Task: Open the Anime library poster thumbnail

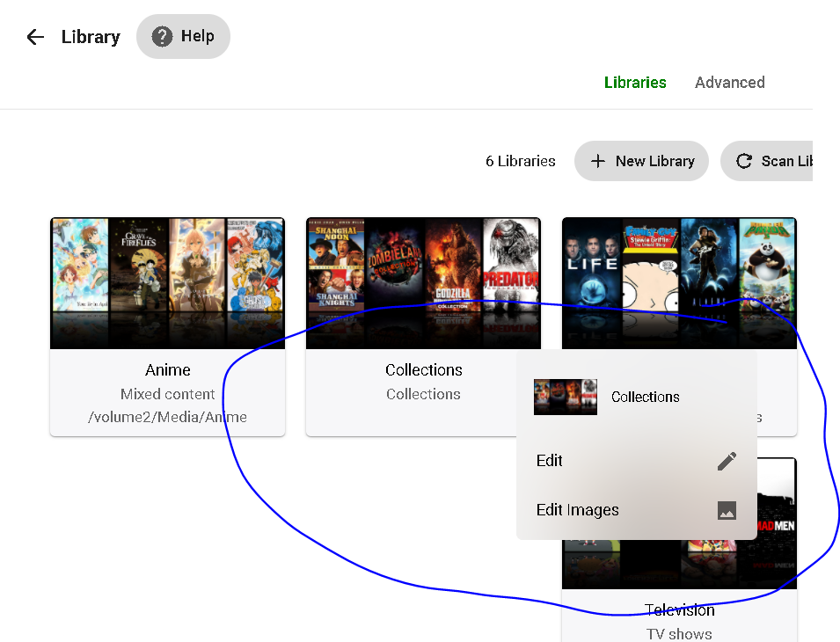Action: click(168, 283)
